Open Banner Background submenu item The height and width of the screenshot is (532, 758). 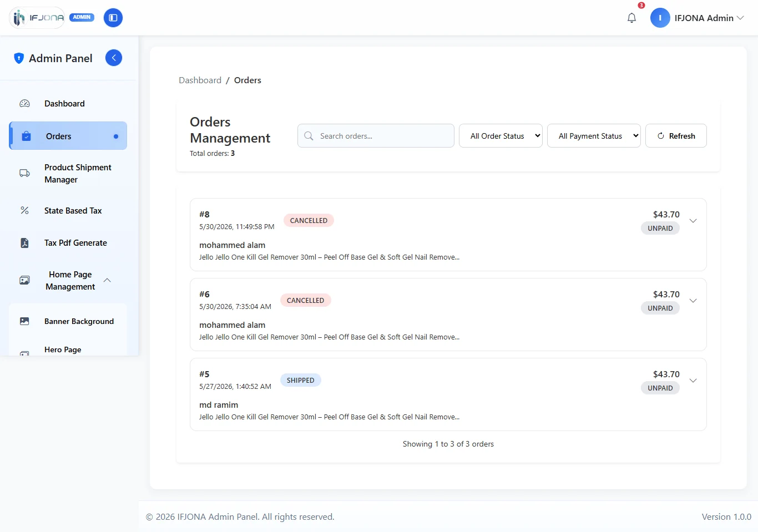pyautogui.click(x=68, y=321)
